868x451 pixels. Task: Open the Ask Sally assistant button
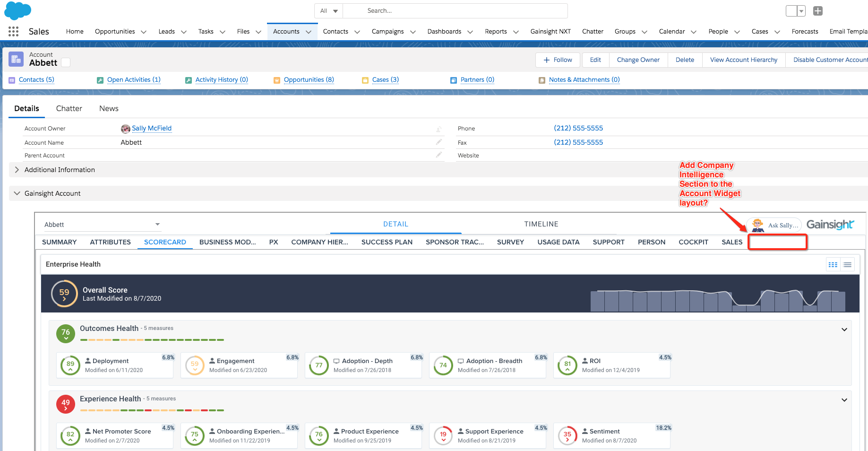[x=774, y=225]
